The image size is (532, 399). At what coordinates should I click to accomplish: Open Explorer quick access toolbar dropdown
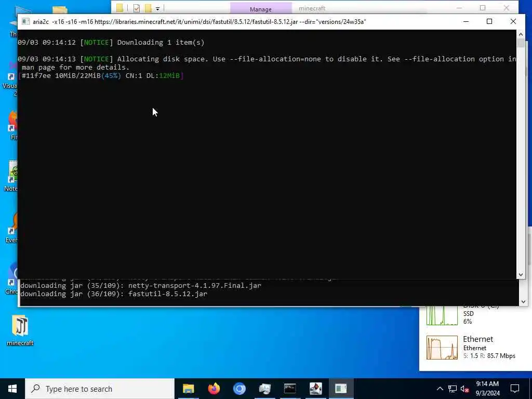[158, 8]
